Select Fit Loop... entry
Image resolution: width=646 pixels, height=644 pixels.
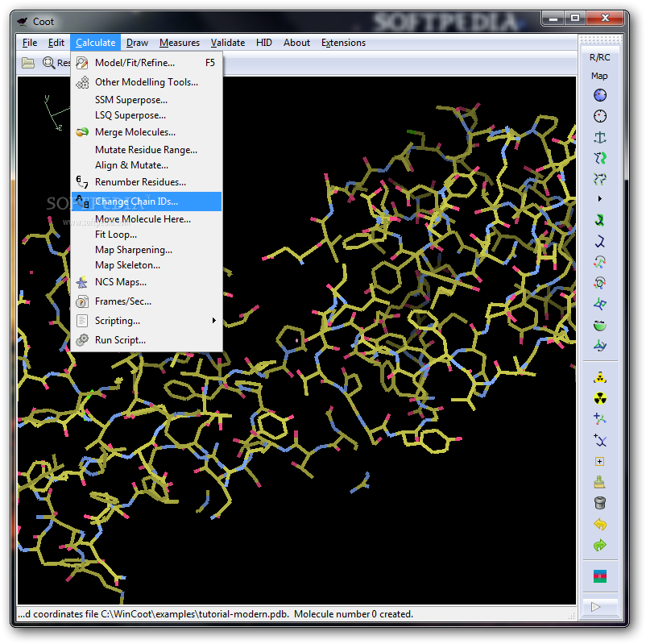[147, 235]
